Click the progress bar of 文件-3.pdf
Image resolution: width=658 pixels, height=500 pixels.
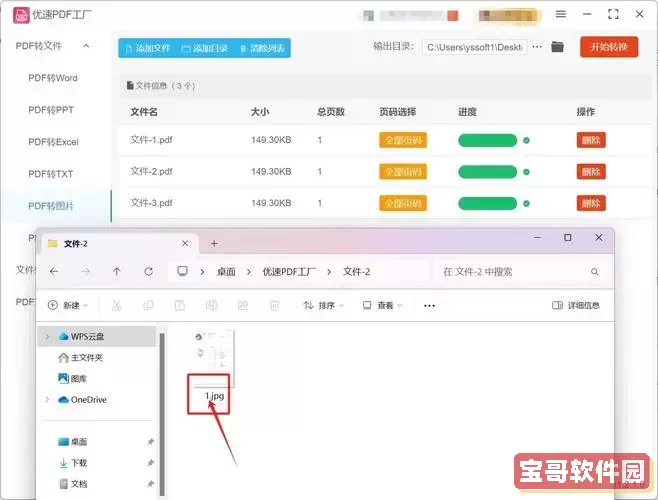487,204
